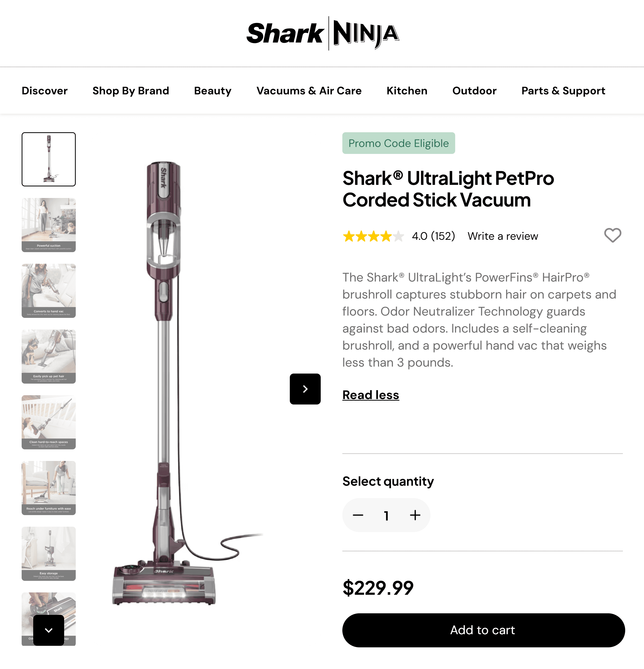Decrease quantity with minus icon
This screenshot has width=644, height=669.
358,515
